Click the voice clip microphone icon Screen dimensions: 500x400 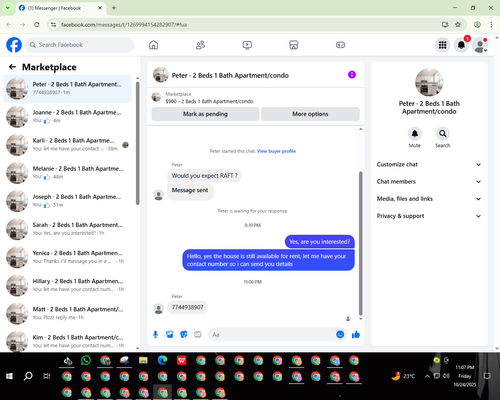(155, 334)
